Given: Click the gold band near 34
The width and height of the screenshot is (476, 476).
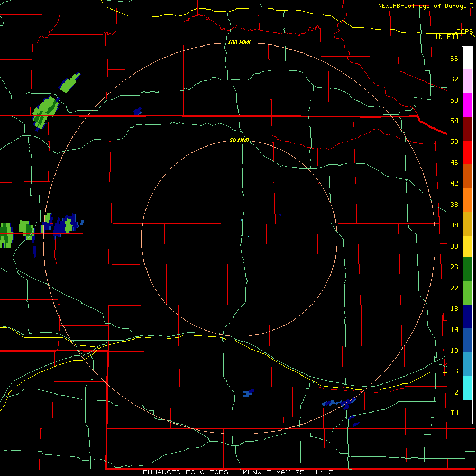Looking at the screenshot, I should point(467,224).
